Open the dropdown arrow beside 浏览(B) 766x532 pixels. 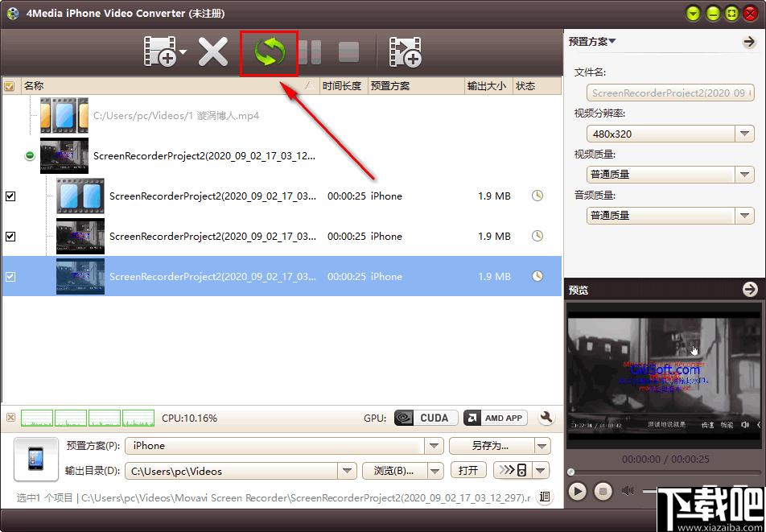(x=434, y=471)
